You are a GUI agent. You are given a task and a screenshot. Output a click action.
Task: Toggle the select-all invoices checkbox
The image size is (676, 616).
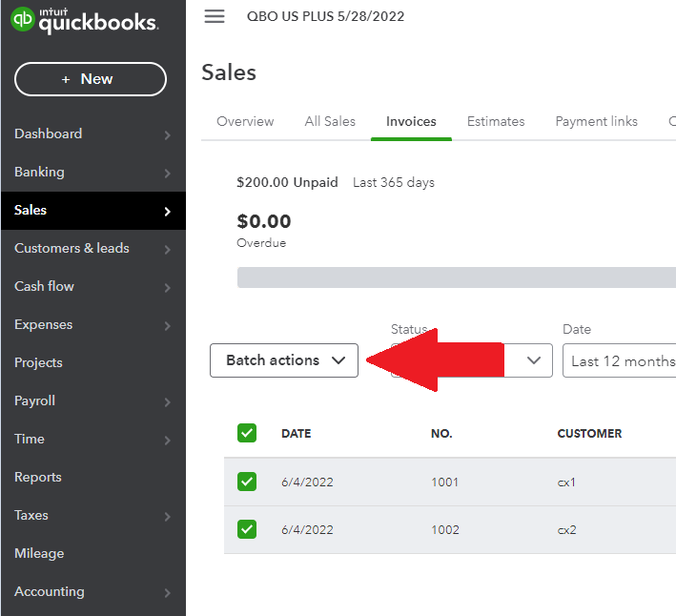coord(247,434)
